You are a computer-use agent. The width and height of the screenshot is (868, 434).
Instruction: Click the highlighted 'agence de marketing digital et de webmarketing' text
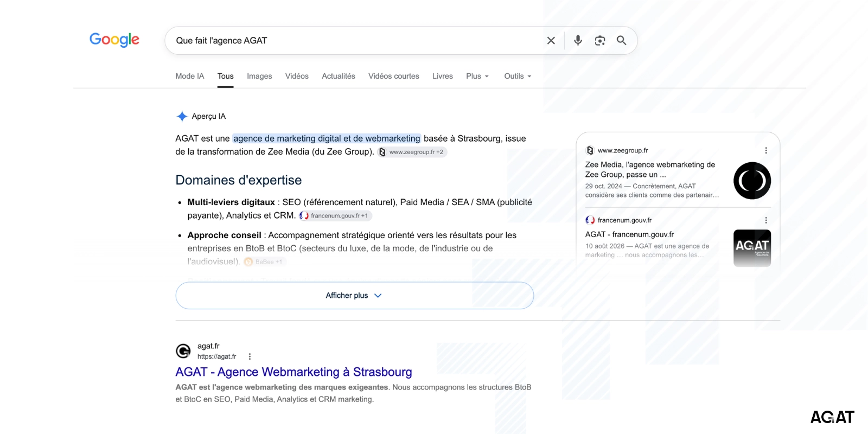[x=327, y=138]
